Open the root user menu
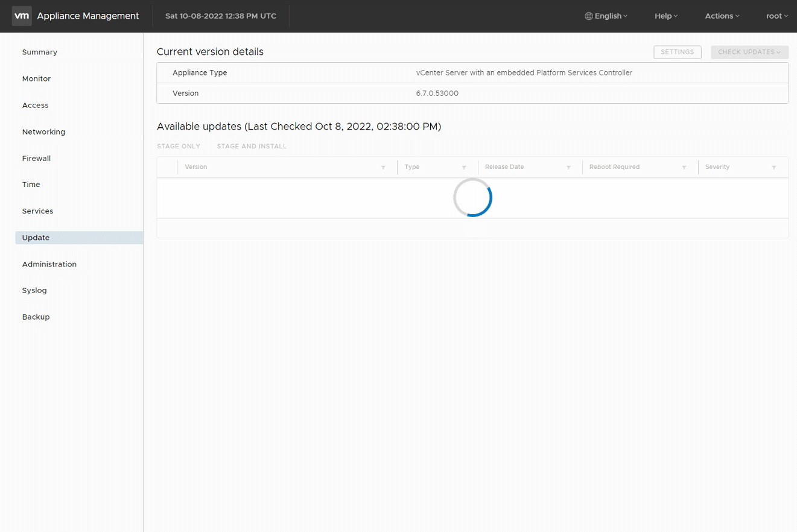The image size is (797, 532). 777,16
